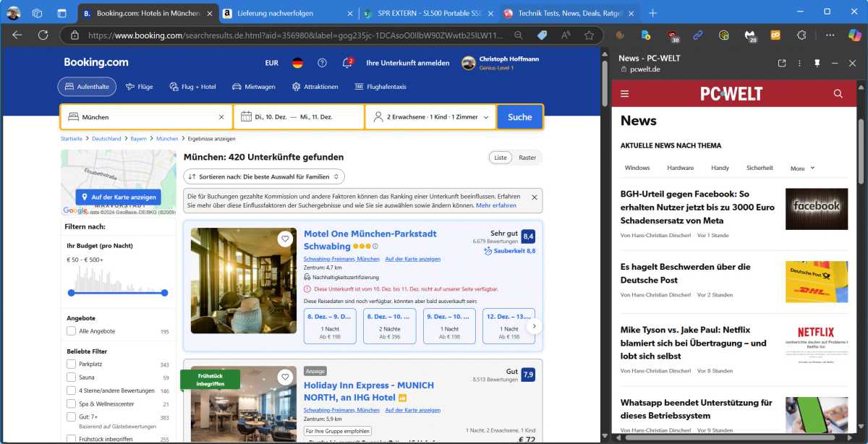This screenshot has width=868, height=444.
Task: Enable the Parkplatz filter checkbox
Action: pyautogui.click(x=71, y=364)
